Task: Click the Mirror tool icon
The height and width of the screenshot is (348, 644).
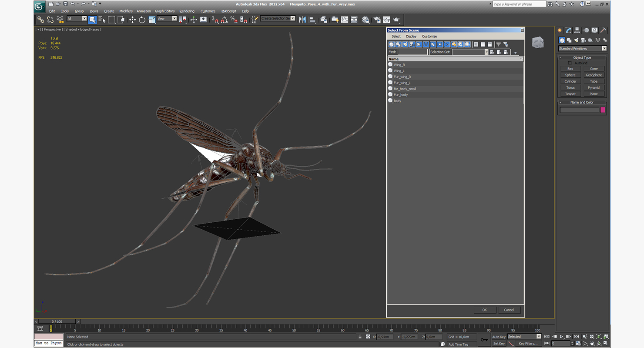Action: 302,19
